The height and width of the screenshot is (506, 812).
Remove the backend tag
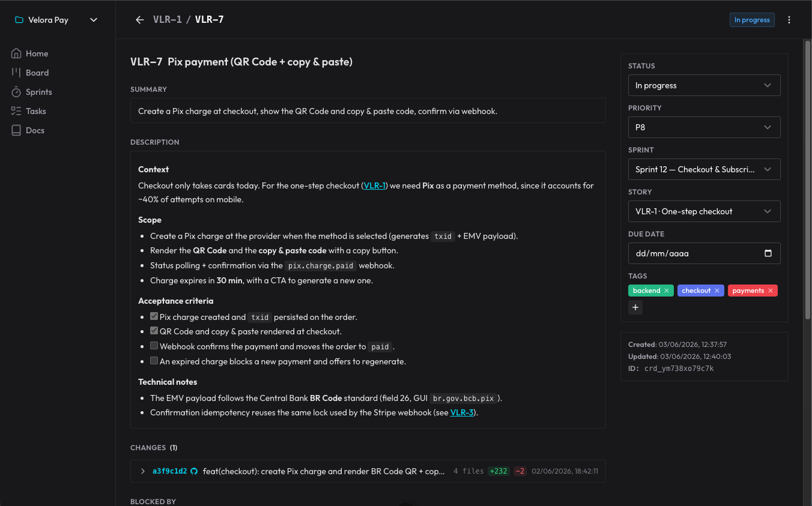pyautogui.click(x=666, y=291)
